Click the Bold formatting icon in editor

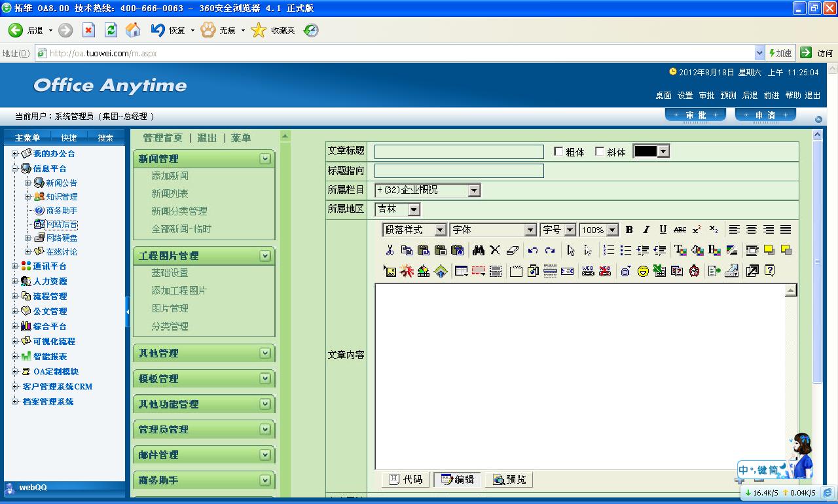[x=629, y=230]
